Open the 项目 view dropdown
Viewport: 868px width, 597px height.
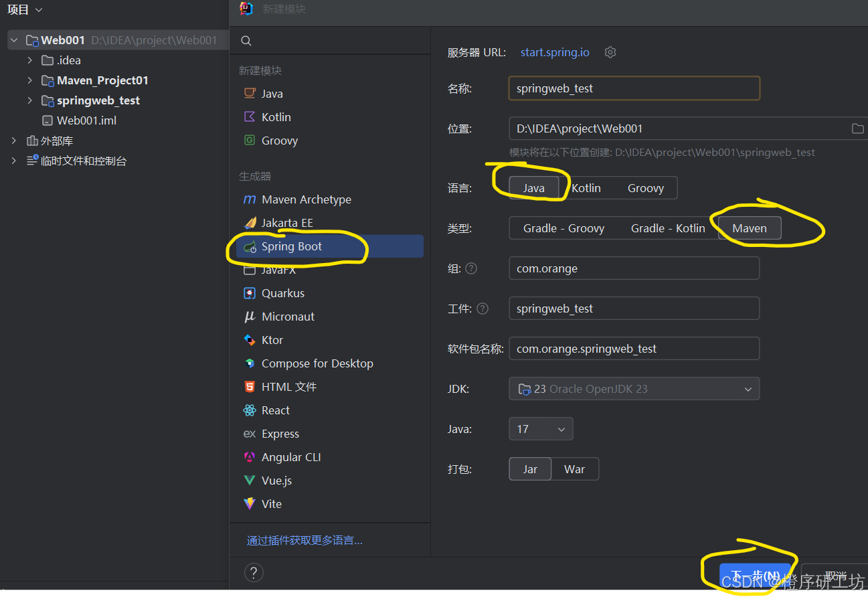click(x=25, y=10)
